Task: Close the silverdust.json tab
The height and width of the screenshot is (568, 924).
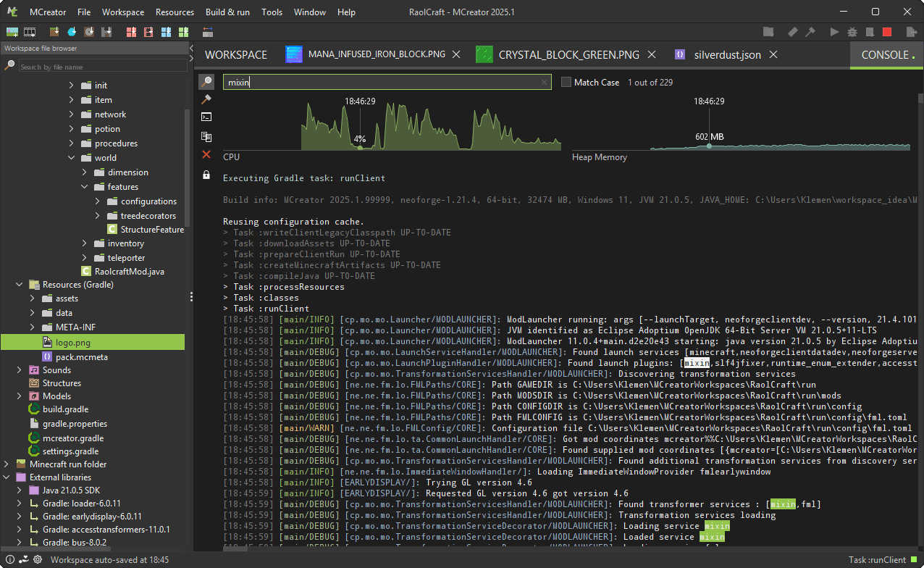Action: click(x=773, y=54)
